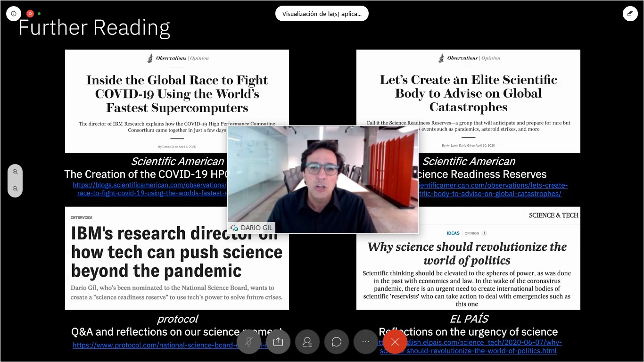Click the 'Inside the Global Race' article image

tap(177, 101)
